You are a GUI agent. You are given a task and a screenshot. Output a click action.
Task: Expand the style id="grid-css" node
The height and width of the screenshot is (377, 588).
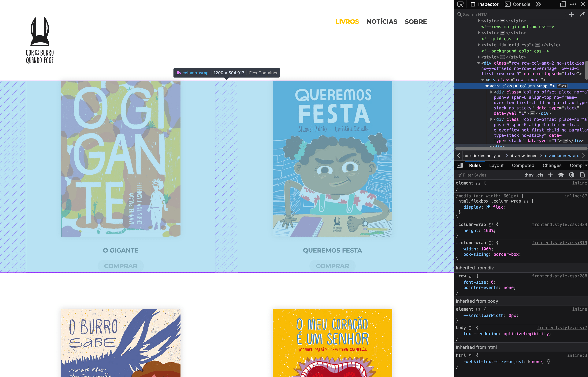click(x=479, y=45)
